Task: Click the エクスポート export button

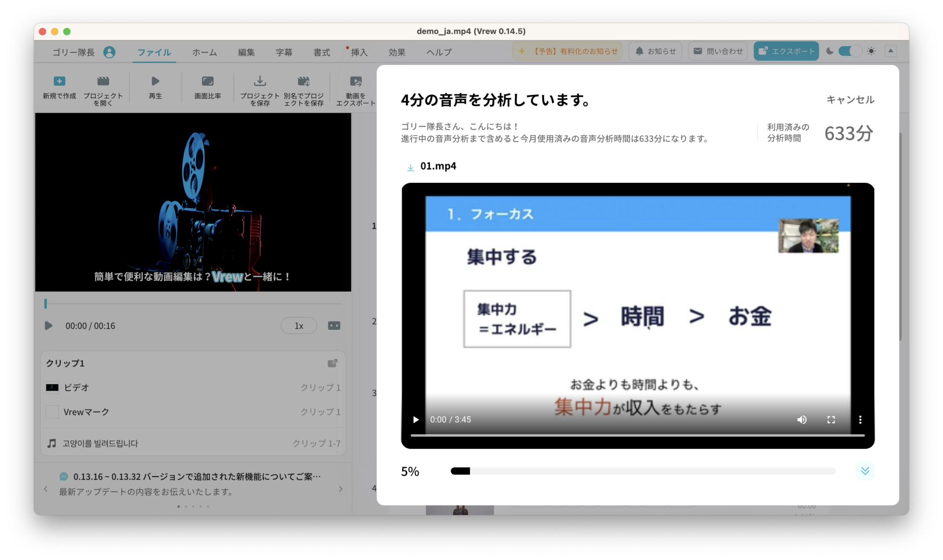Action: click(786, 51)
